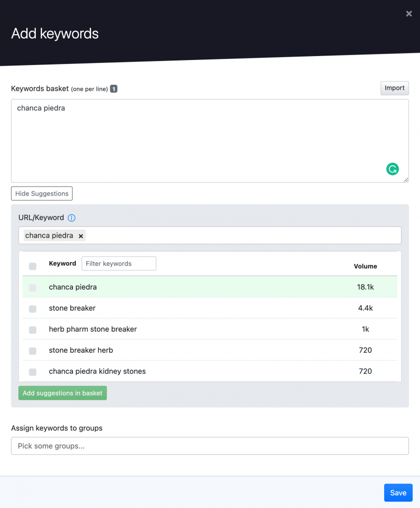Toggle the select-all keywords checkbox

[x=32, y=266]
